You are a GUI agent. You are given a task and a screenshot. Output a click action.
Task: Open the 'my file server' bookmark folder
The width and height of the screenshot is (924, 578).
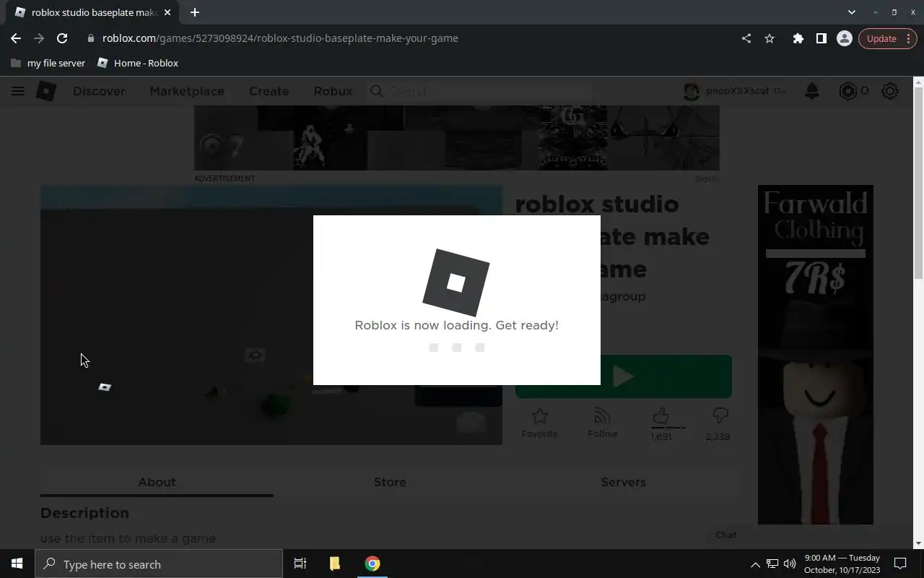tap(48, 63)
